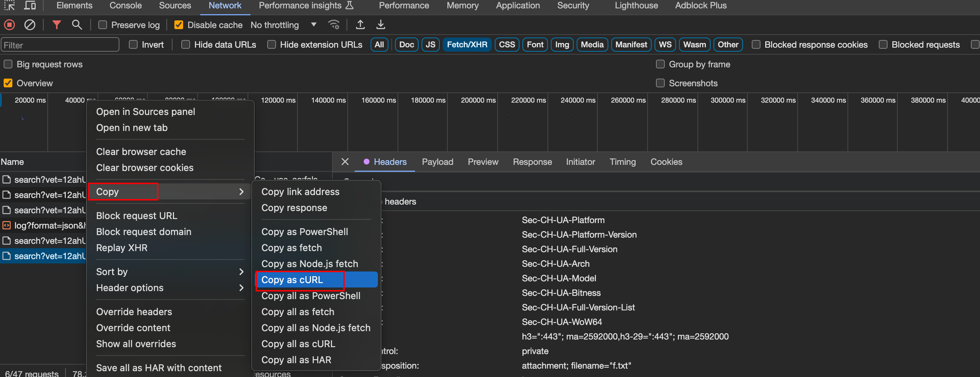980x377 pixels.
Task: Close the request details pane
Action: coord(345,162)
